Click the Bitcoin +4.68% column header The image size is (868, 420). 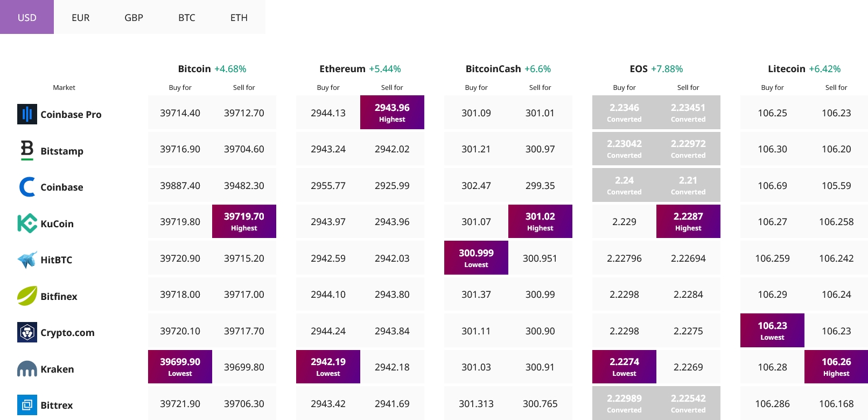[212, 69]
